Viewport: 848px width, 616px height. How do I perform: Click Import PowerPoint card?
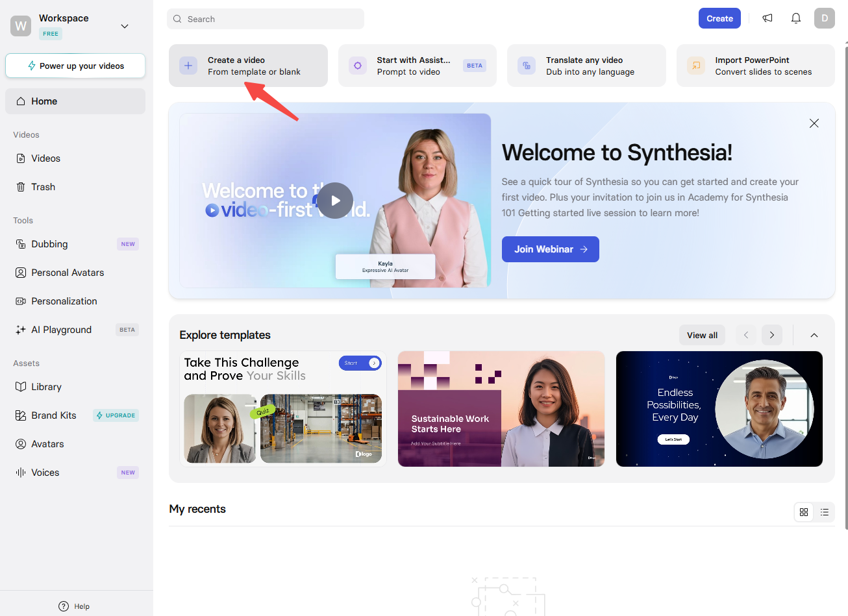(756, 66)
